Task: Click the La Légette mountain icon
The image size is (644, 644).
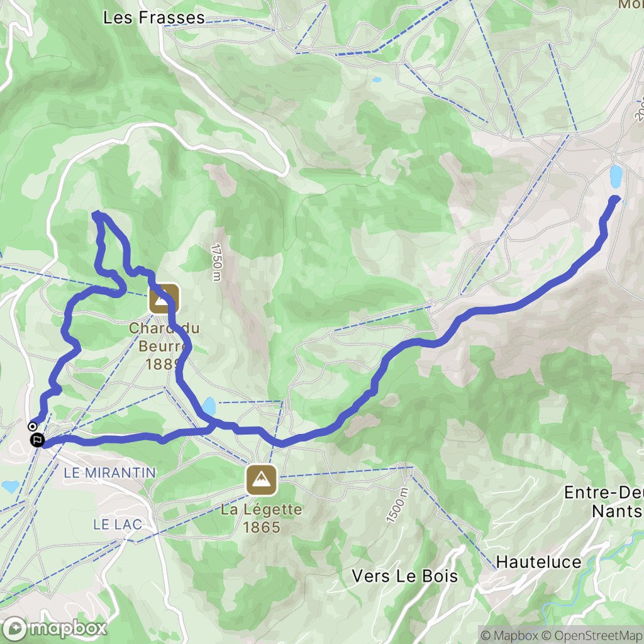Action: (x=261, y=480)
